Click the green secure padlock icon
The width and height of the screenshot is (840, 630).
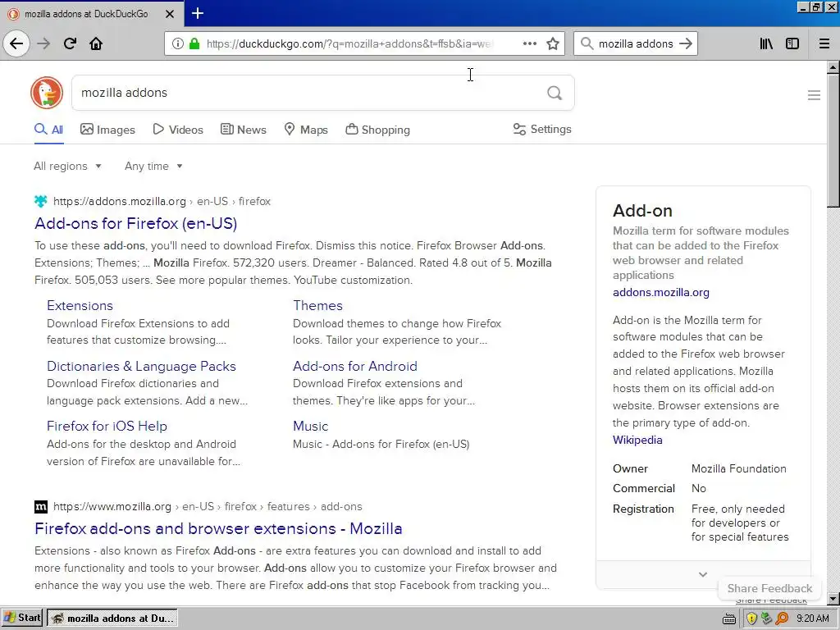(x=194, y=43)
